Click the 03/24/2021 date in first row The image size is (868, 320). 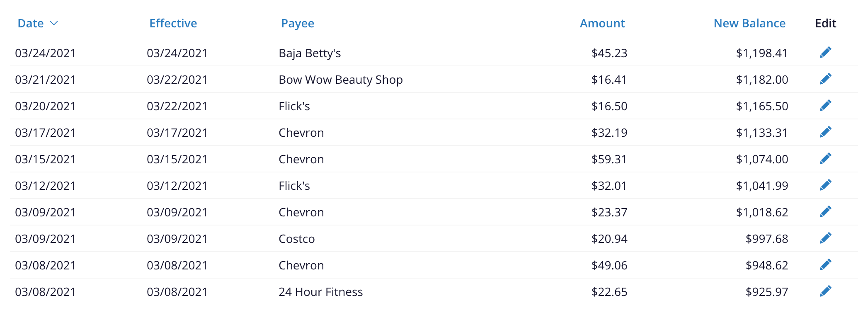pos(45,53)
